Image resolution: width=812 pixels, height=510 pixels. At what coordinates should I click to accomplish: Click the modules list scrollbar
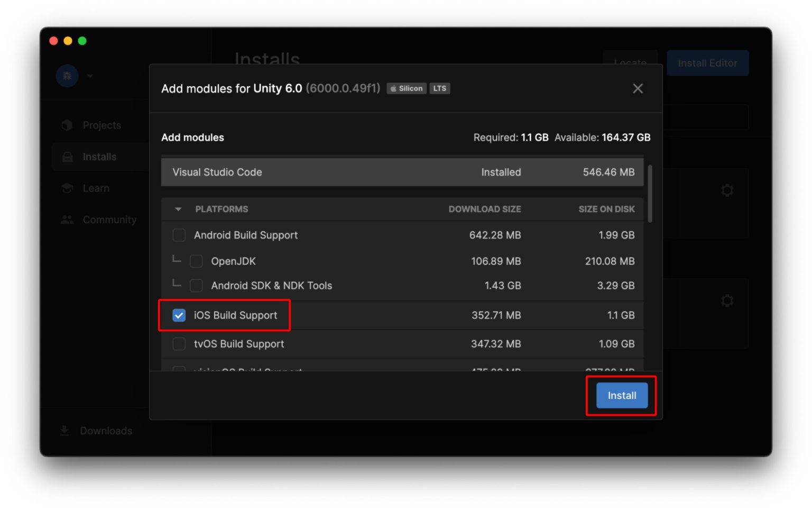pyautogui.click(x=650, y=194)
